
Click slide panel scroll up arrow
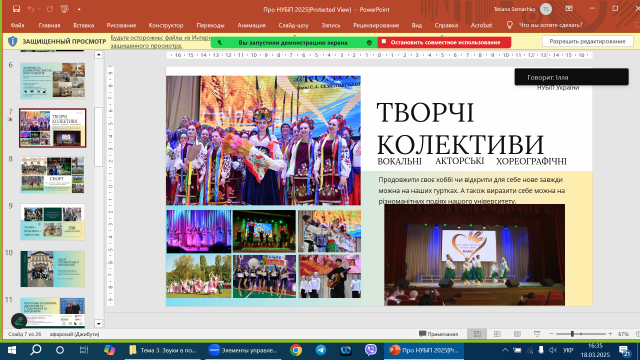[x=98, y=54]
